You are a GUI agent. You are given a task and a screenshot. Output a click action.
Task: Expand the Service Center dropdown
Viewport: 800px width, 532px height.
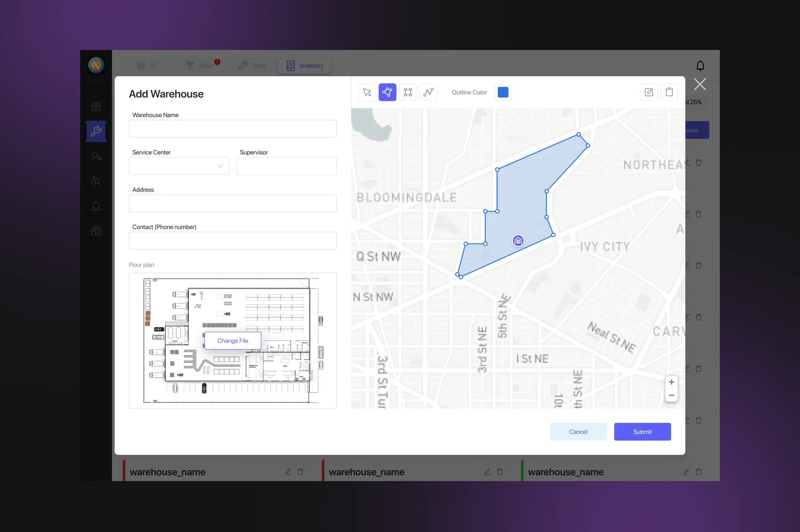tap(179, 166)
